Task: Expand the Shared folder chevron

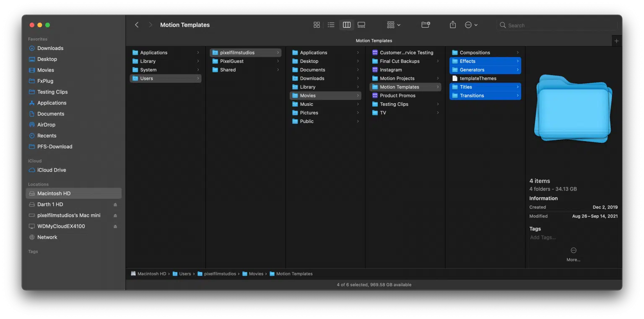Action: pos(278,70)
